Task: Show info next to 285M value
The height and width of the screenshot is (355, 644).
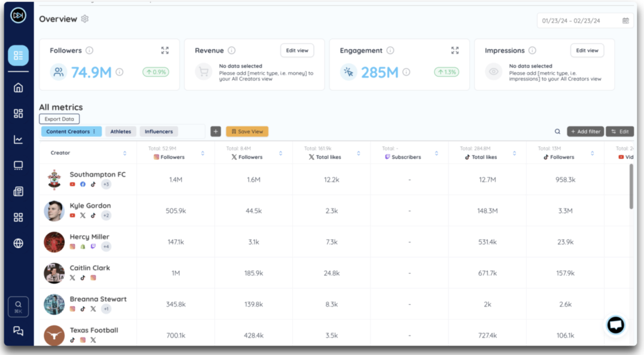Action: tap(406, 72)
